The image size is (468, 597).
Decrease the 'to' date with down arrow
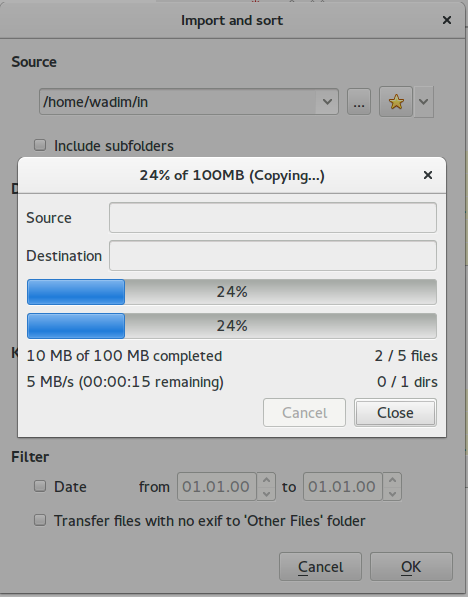click(x=393, y=493)
